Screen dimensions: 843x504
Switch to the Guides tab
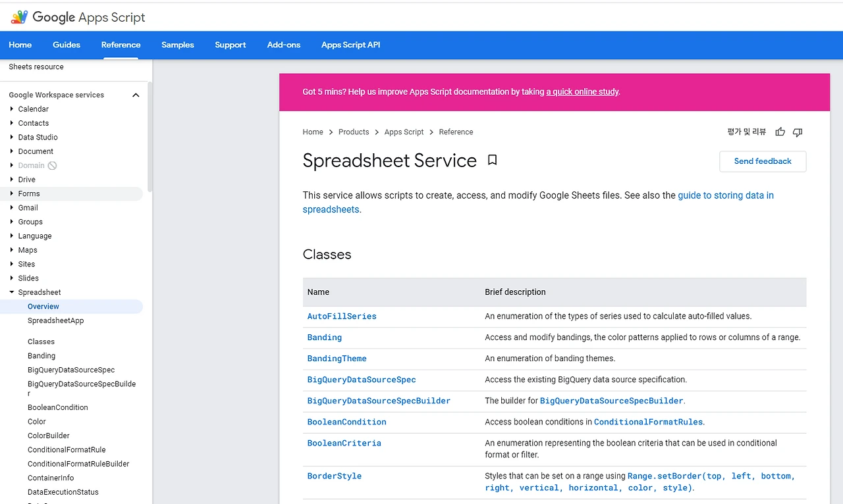(x=67, y=45)
